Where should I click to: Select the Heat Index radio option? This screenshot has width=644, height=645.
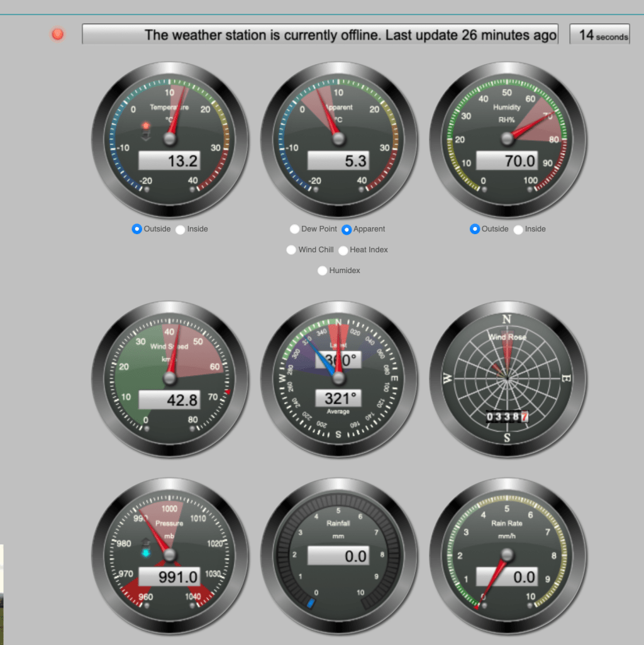click(343, 250)
